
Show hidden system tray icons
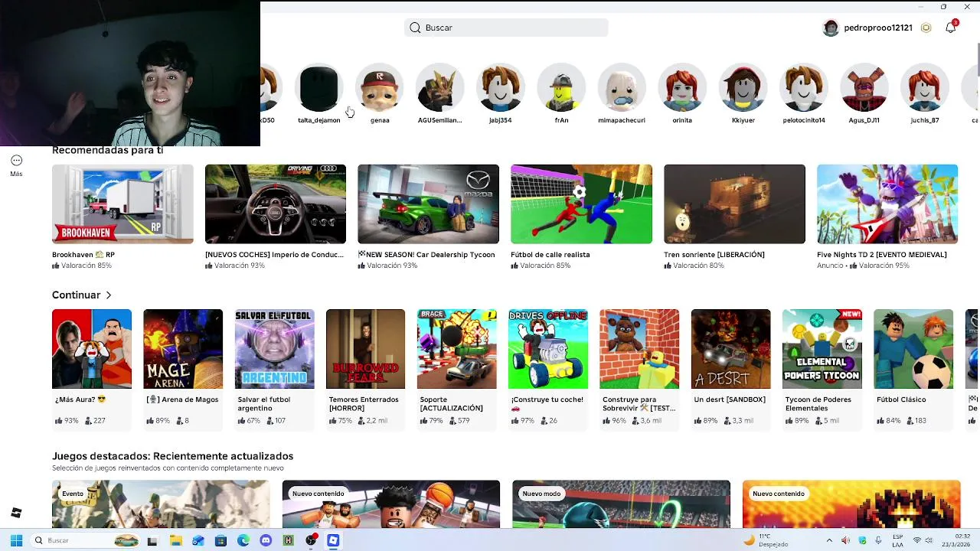tap(829, 540)
